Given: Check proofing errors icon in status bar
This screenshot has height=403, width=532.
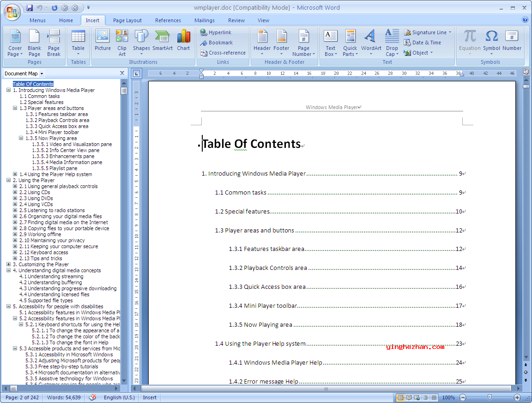Looking at the screenshot, I should point(92,397).
